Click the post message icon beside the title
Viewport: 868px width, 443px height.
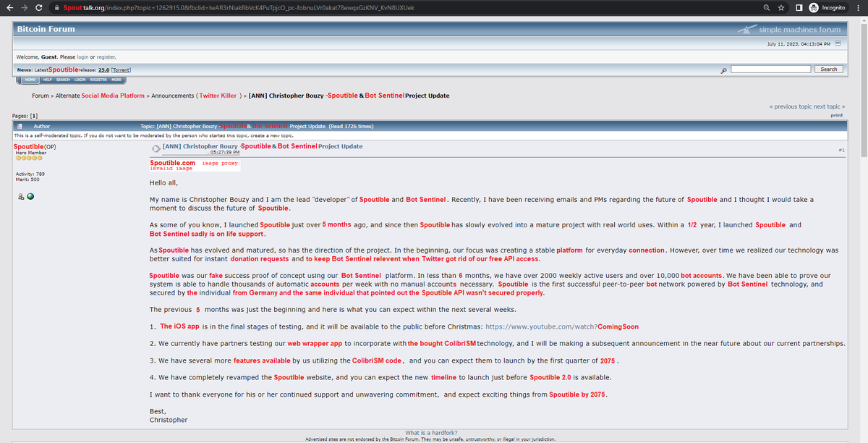(x=156, y=148)
